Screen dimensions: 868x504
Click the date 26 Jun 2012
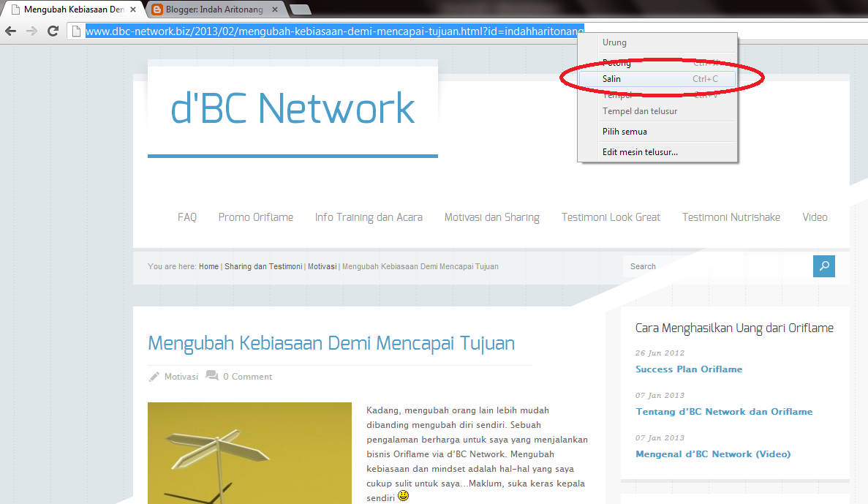click(x=660, y=353)
